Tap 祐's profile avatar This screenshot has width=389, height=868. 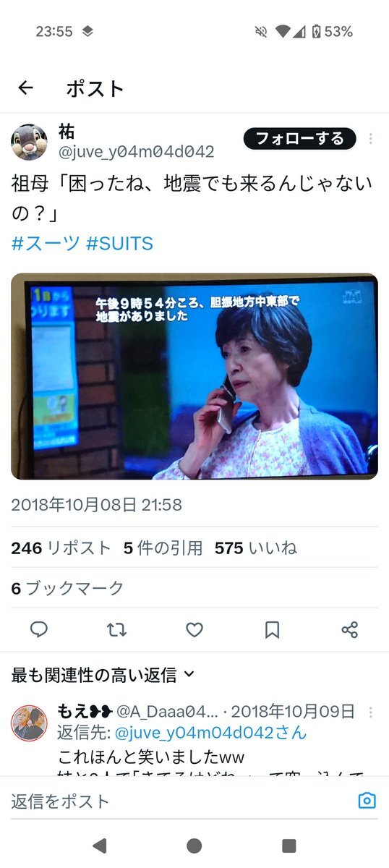pos(30,142)
